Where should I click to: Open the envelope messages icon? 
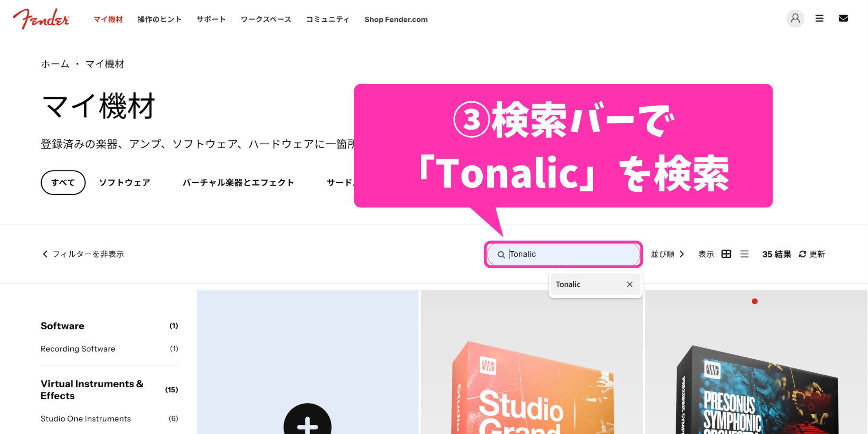coord(843,19)
